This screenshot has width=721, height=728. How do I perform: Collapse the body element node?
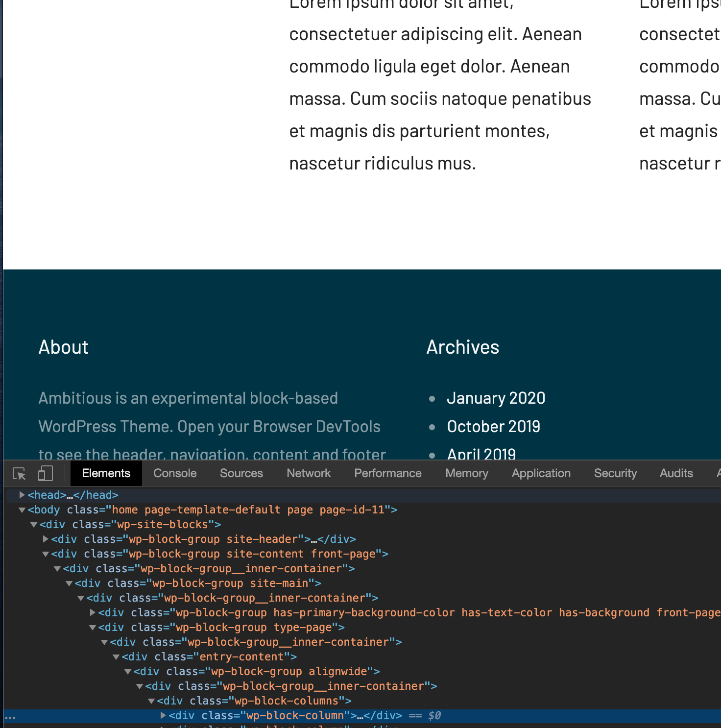(22, 510)
